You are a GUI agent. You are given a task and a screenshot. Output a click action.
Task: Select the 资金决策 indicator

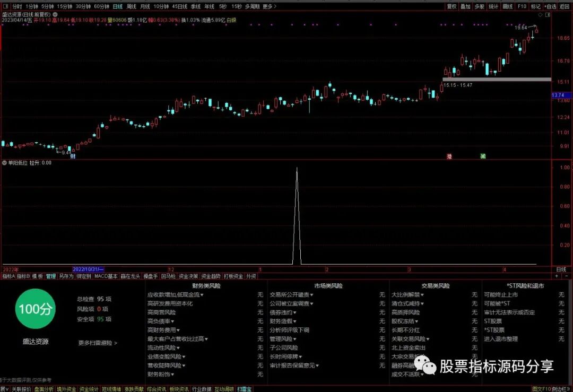pyautogui.click(x=188, y=276)
